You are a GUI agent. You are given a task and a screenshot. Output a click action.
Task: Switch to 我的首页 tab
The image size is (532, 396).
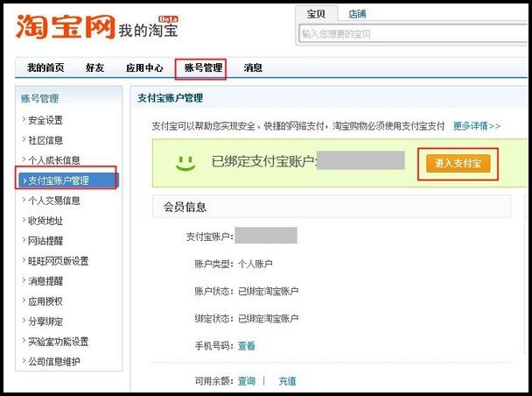click(x=45, y=67)
